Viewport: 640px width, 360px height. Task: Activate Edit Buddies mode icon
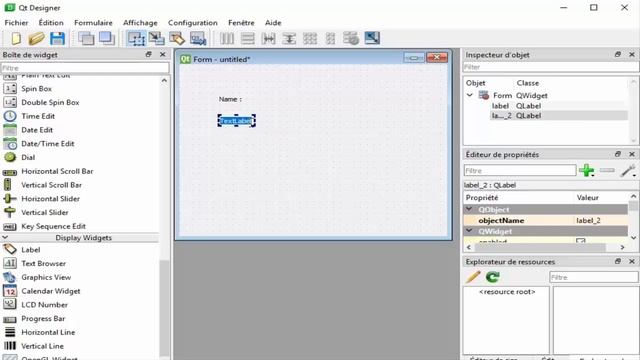coord(177,38)
